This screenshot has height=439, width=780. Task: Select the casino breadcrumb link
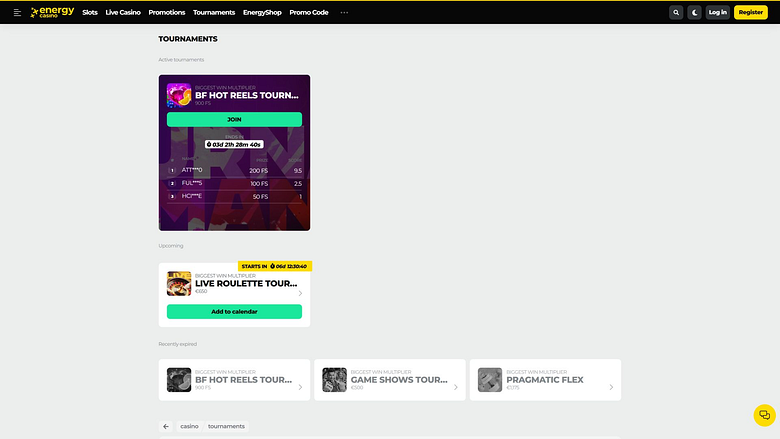(x=189, y=426)
